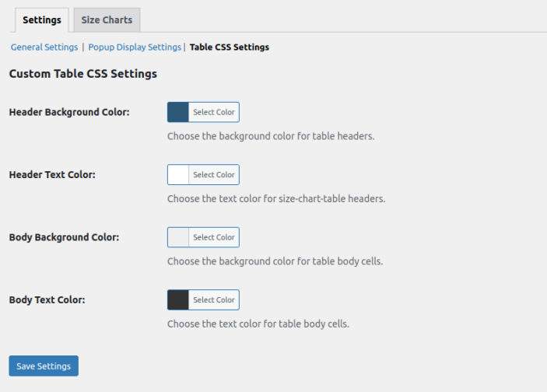Click the light gray Body Background swatch
The image size is (547, 392).
click(178, 237)
